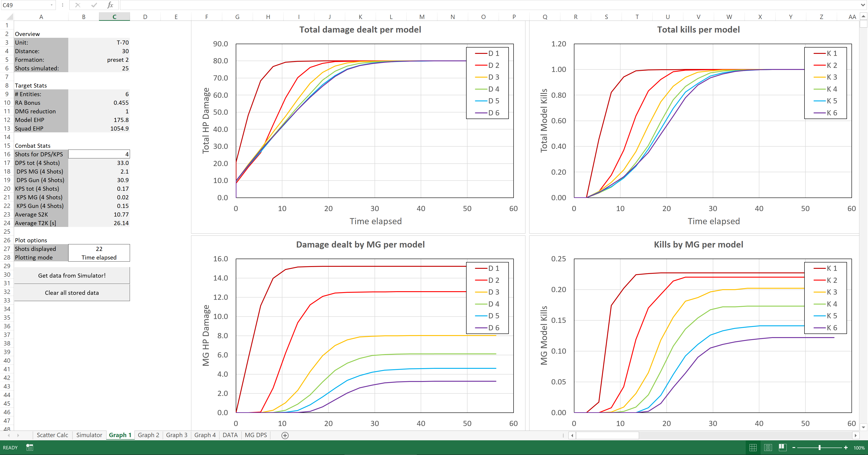The width and height of the screenshot is (868, 455).
Task: Click horizontal scrollbar right arrow
Action: click(x=856, y=436)
